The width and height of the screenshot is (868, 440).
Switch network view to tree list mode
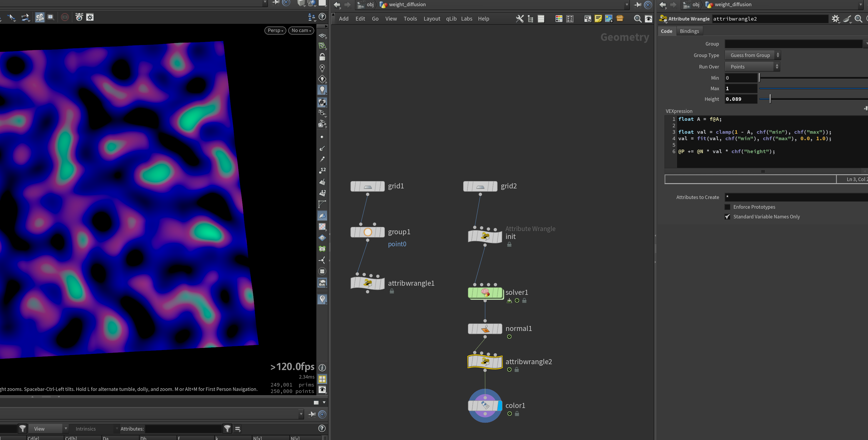[530, 19]
